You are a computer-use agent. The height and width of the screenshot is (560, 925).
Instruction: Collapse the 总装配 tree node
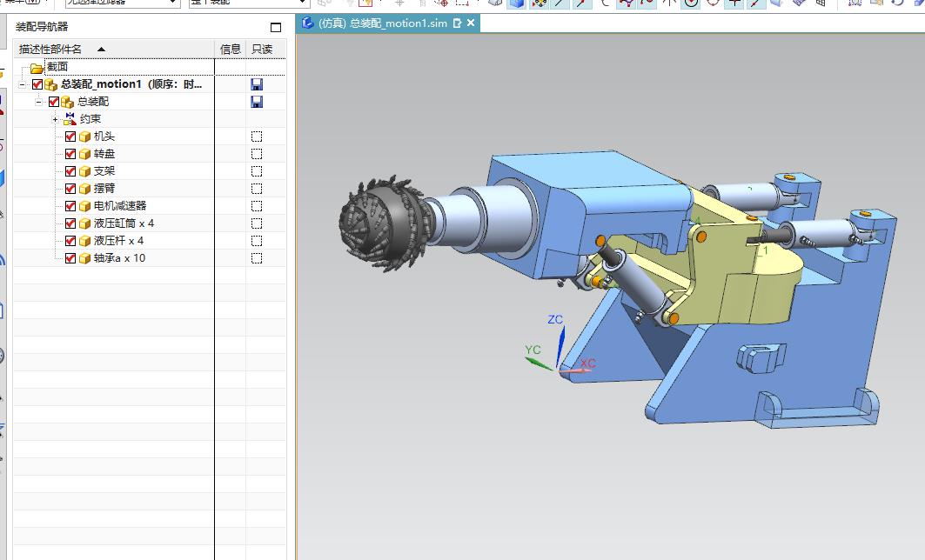tap(38, 102)
